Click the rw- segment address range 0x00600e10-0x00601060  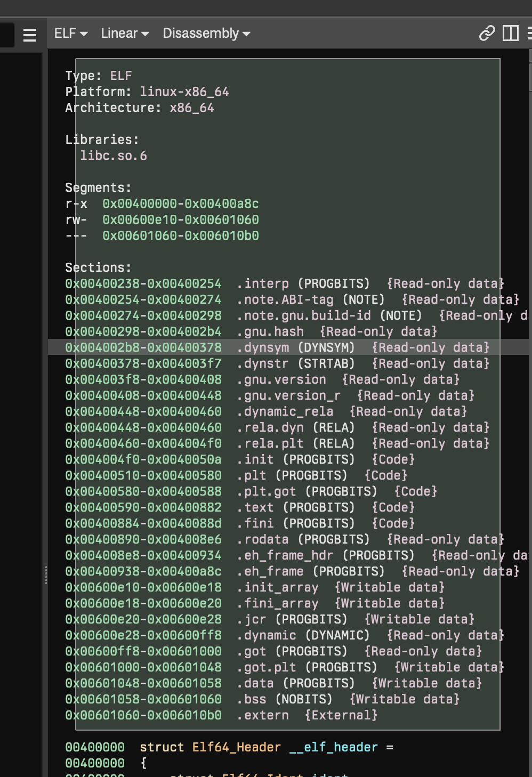[181, 220]
